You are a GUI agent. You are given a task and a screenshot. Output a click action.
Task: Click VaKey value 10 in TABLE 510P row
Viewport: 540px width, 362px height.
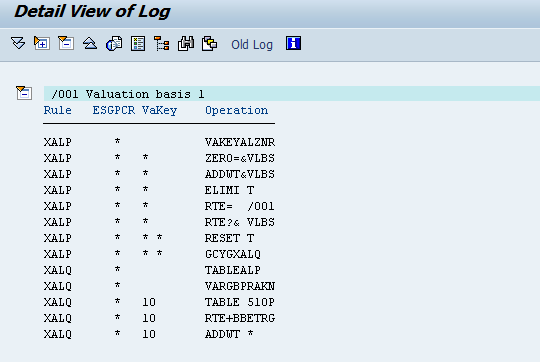point(149,302)
